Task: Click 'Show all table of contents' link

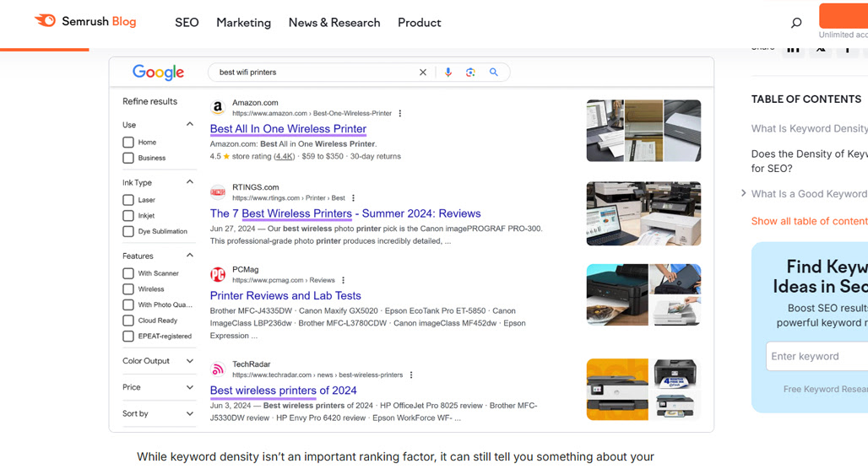Action: tap(810, 221)
